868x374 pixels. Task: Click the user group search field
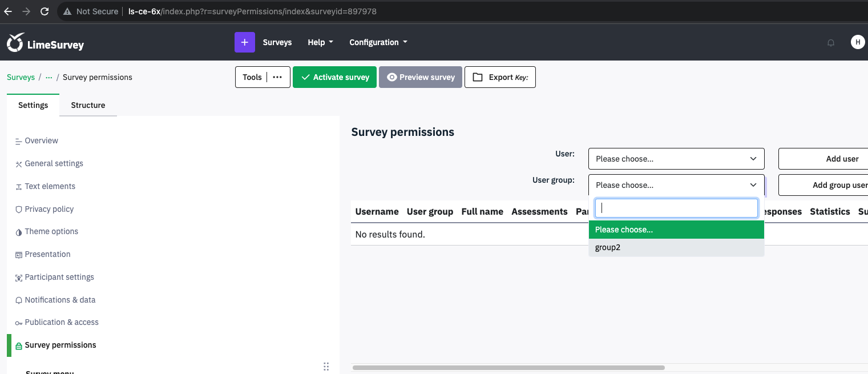click(x=676, y=208)
